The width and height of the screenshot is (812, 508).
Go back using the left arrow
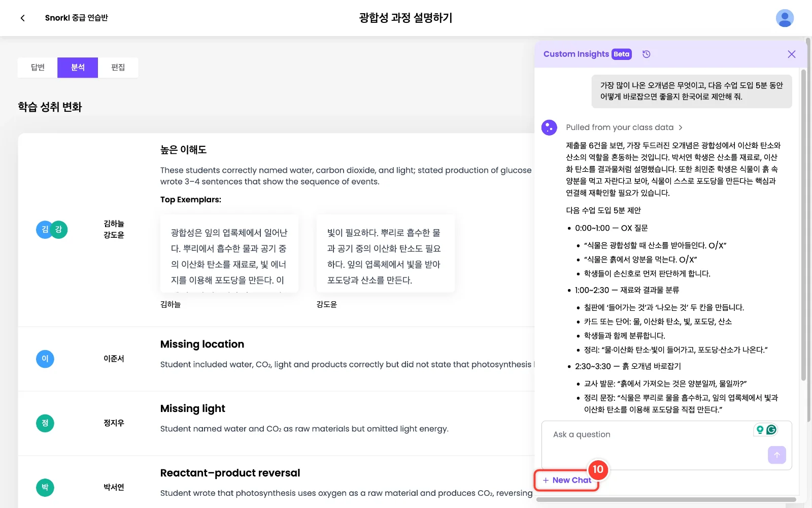pyautogui.click(x=22, y=18)
